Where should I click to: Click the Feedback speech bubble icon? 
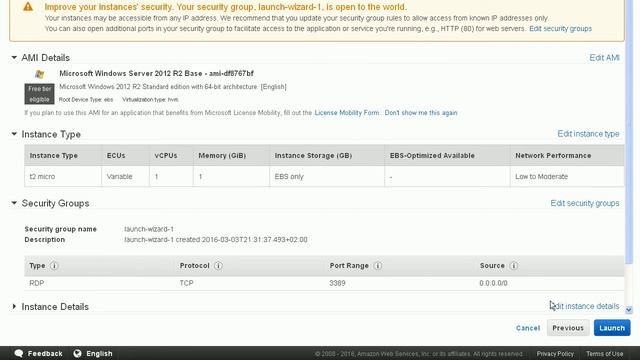coord(19,353)
